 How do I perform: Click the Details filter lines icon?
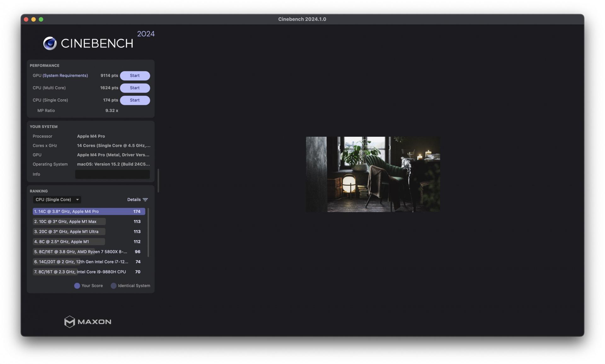point(145,199)
